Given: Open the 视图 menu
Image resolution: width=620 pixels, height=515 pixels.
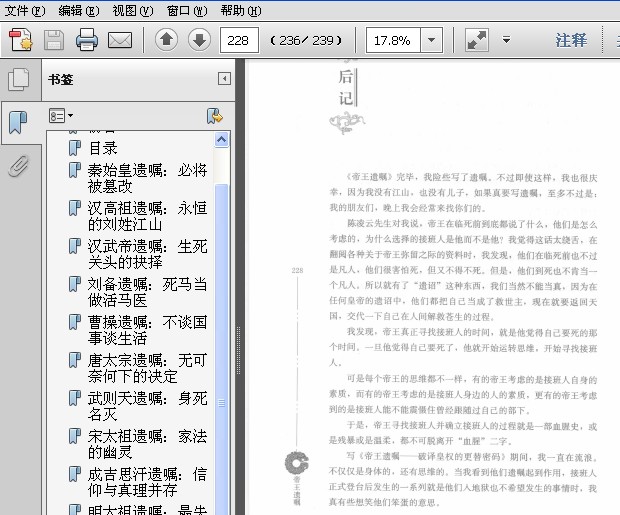Looking at the screenshot, I should 132,10.
